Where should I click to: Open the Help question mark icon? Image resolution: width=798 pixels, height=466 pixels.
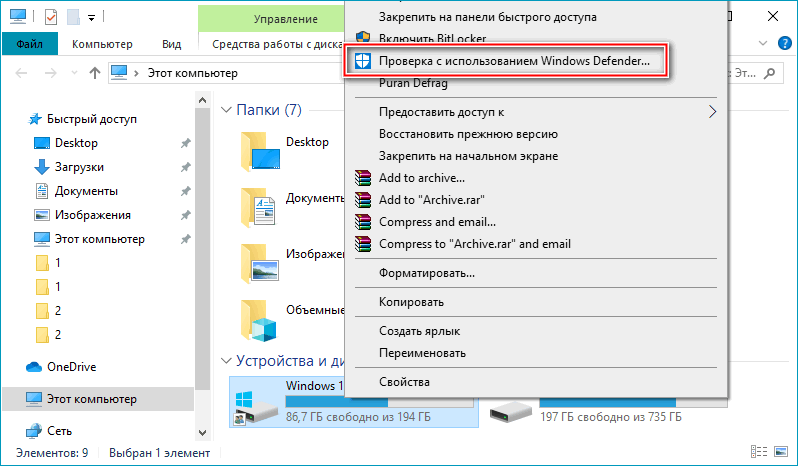pyautogui.click(x=785, y=44)
